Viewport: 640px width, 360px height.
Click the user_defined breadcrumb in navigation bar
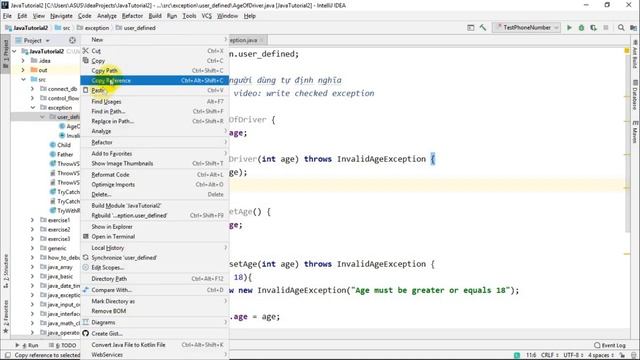136,28
